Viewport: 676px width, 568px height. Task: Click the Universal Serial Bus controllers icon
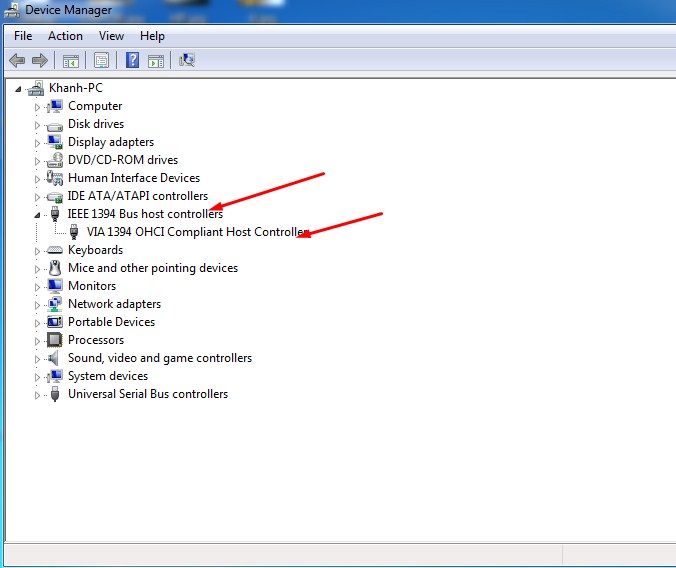pyautogui.click(x=55, y=394)
